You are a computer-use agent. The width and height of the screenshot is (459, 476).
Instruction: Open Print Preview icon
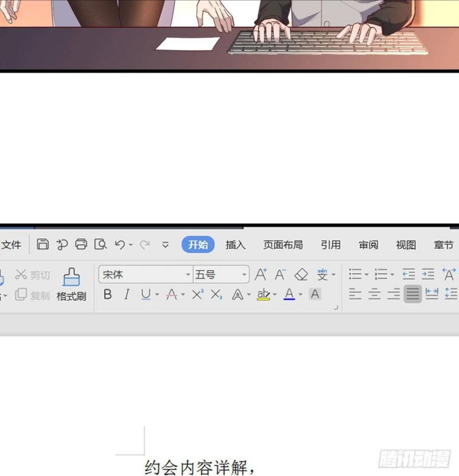click(x=100, y=244)
